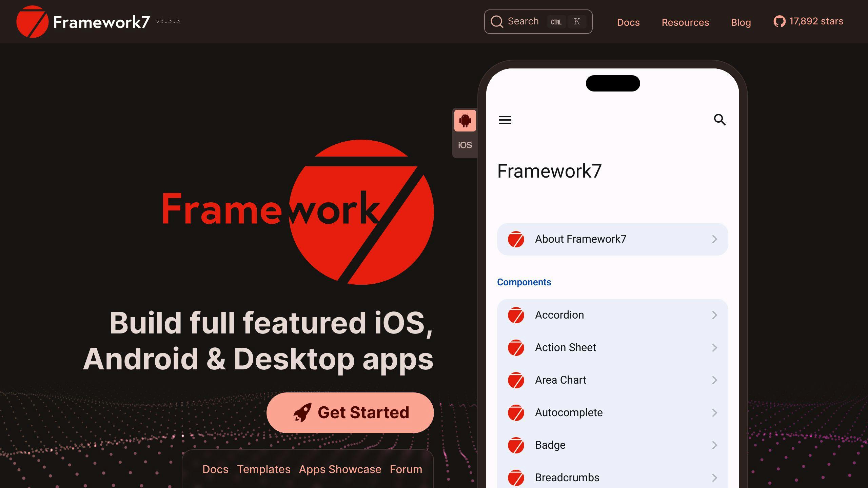Switch preview to iOS theme
Screen dimensions: 868x488
tap(465, 144)
